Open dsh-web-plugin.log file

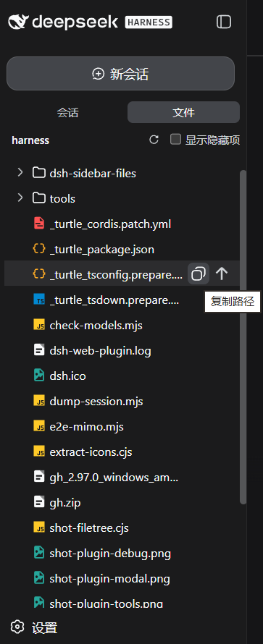100,351
